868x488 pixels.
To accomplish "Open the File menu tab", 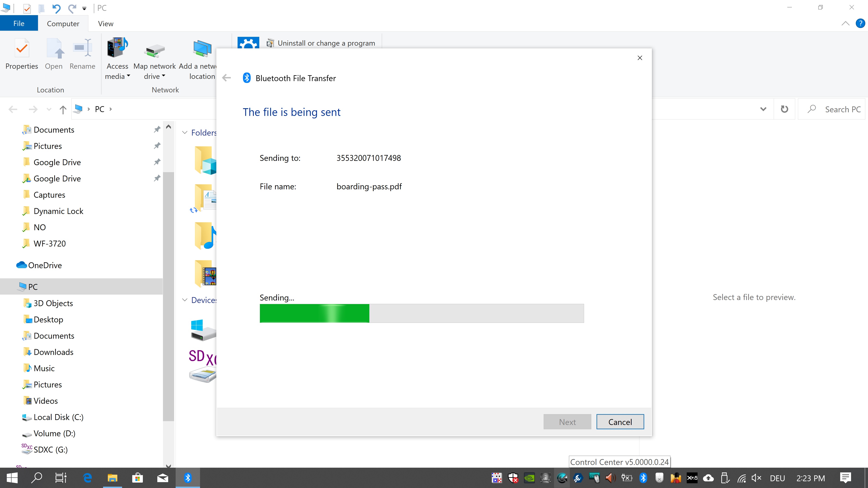I will (19, 23).
